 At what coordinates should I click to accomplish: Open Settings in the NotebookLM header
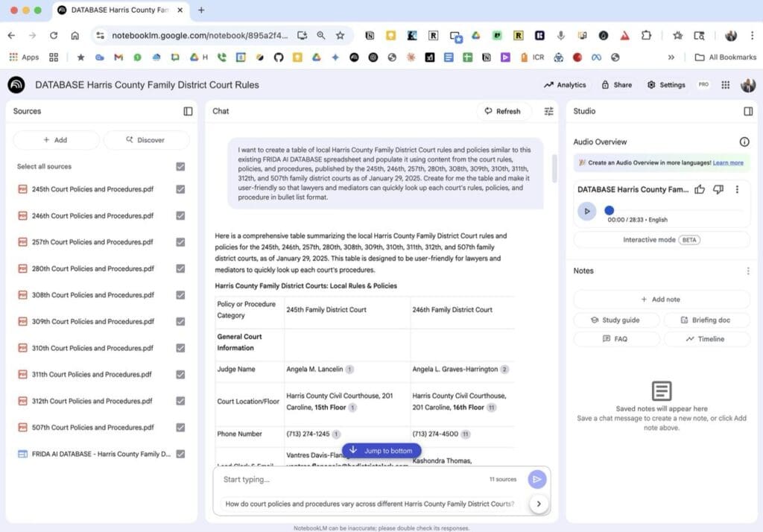(665, 84)
